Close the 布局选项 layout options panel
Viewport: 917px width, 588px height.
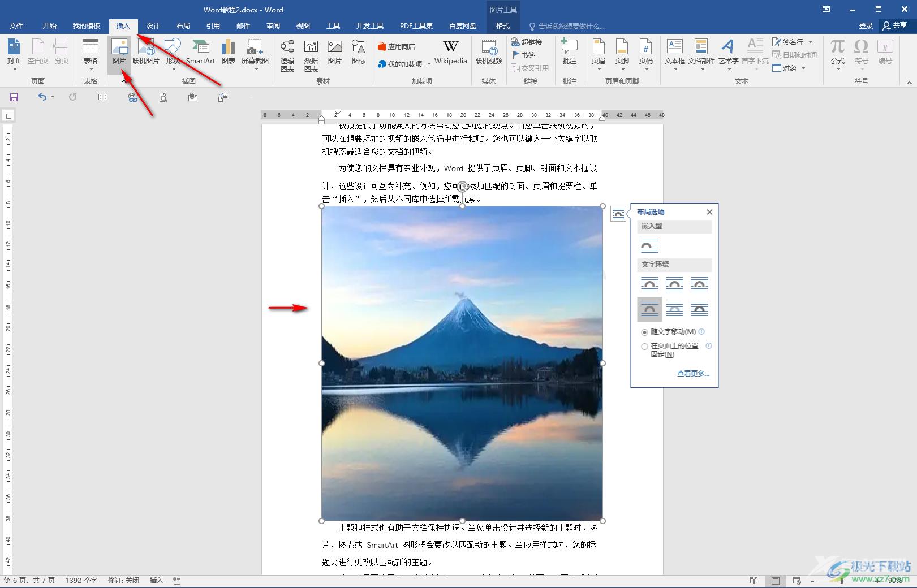tap(709, 212)
